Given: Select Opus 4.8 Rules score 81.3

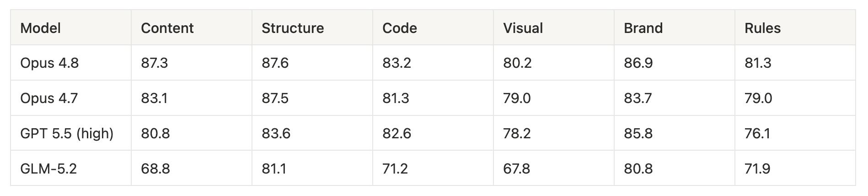Looking at the screenshot, I should tap(758, 63).
